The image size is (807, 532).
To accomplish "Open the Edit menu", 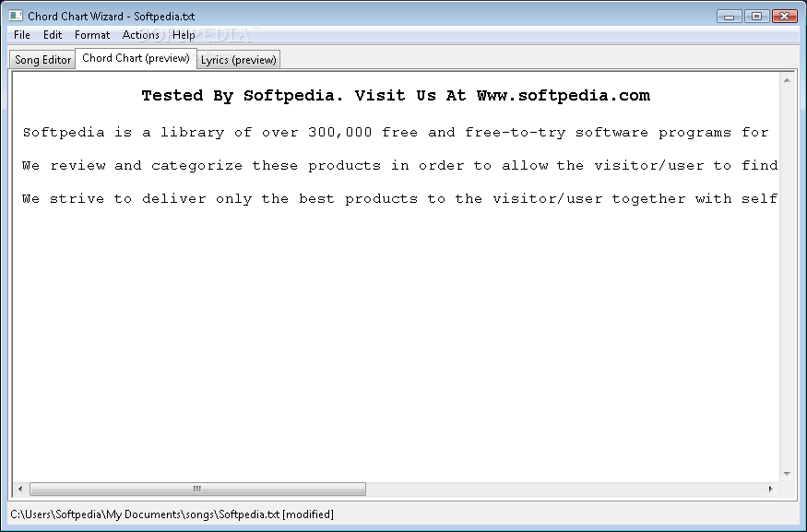I will [53, 35].
